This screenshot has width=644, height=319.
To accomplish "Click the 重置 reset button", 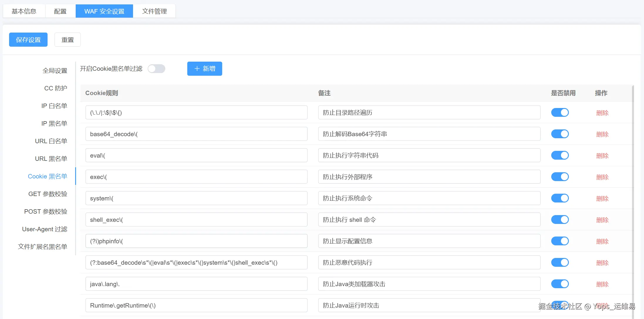I will tap(68, 40).
